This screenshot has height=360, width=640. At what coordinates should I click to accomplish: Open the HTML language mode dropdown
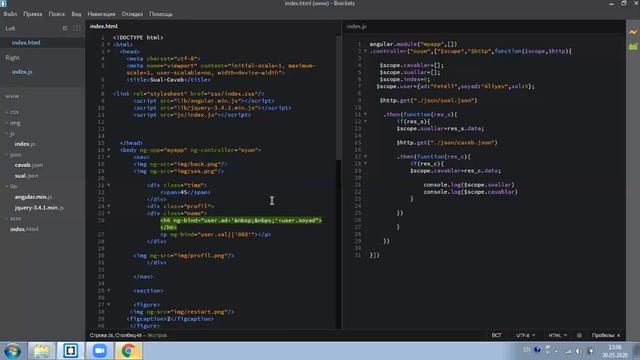coord(558,335)
